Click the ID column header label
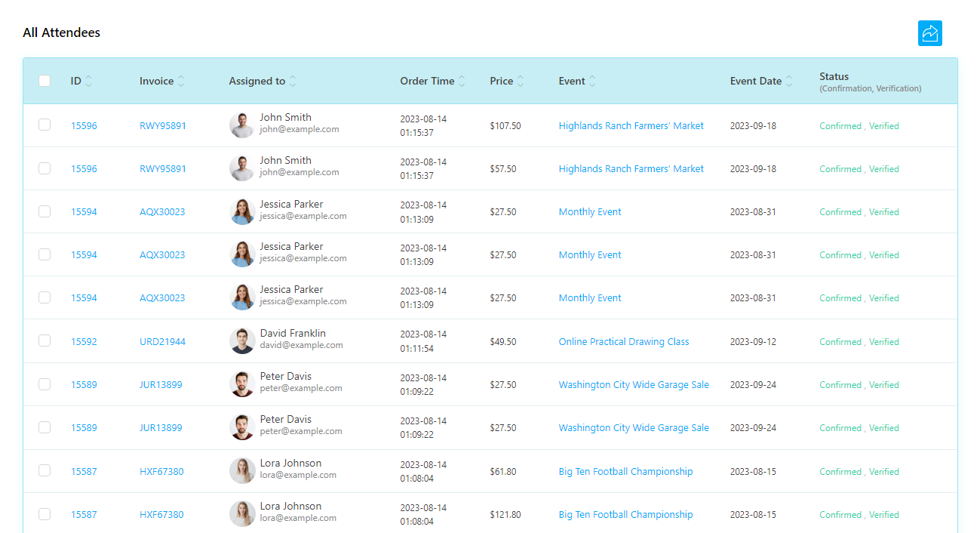The width and height of the screenshot is (980, 533). tap(76, 81)
